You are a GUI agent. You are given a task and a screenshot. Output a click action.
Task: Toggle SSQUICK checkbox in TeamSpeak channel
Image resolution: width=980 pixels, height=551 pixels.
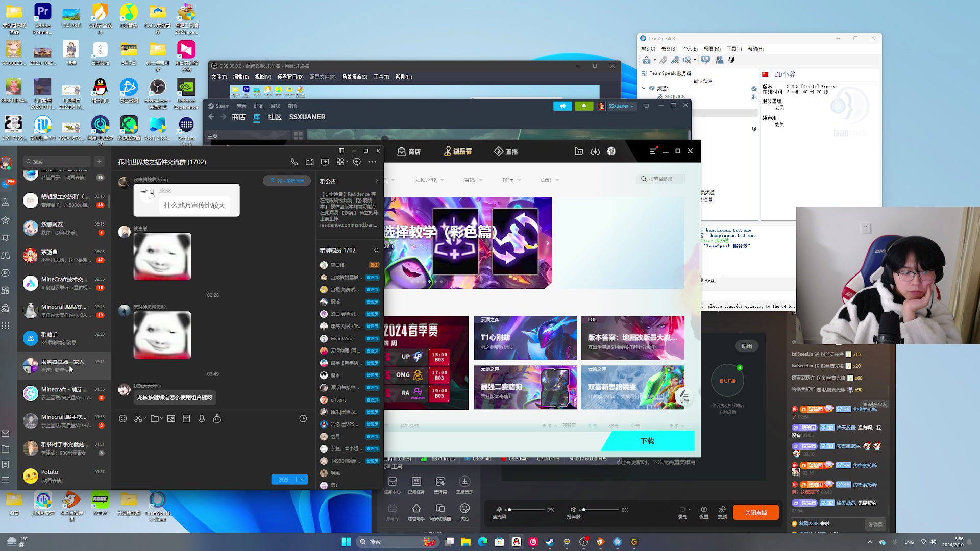coord(674,96)
